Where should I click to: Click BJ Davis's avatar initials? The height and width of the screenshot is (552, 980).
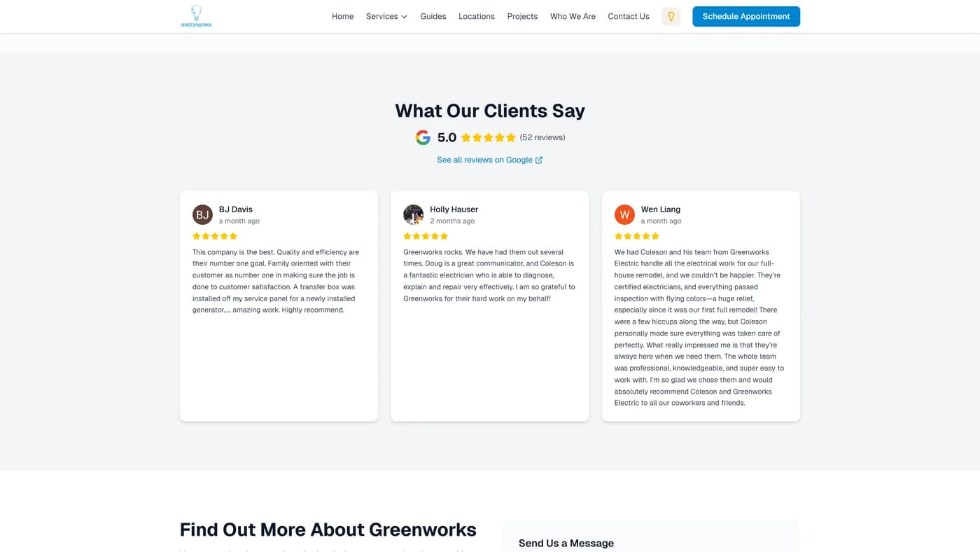(x=202, y=215)
